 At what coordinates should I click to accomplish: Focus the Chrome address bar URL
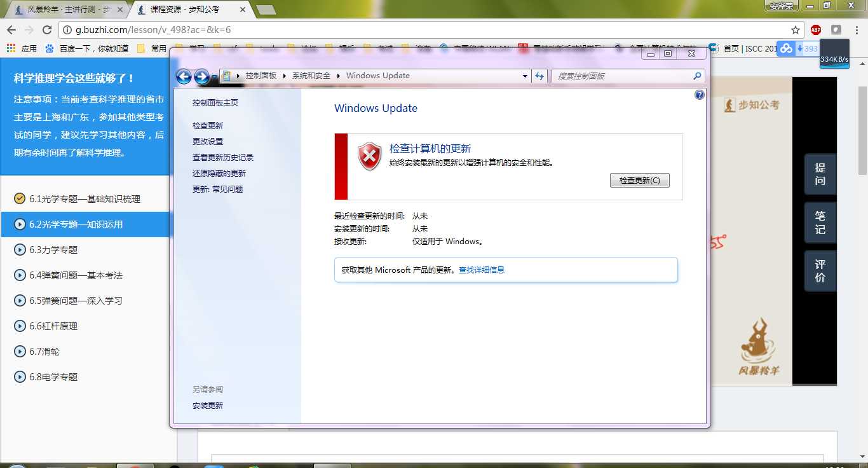[426, 30]
